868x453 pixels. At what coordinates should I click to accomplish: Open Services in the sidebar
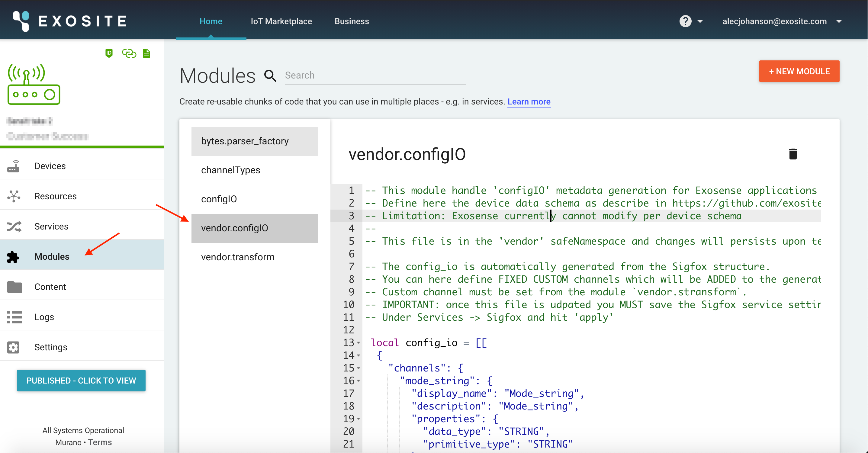tap(82, 226)
